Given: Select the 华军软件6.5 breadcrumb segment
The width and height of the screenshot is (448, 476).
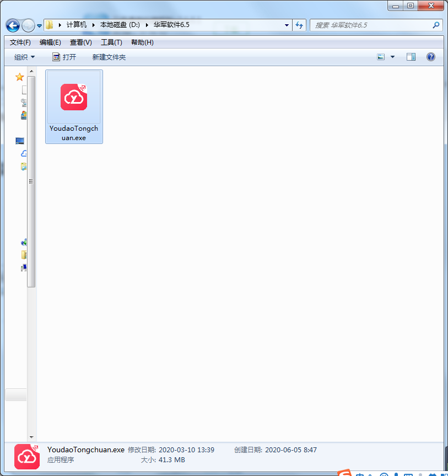Looking at the screenshot, I should 171,25.
